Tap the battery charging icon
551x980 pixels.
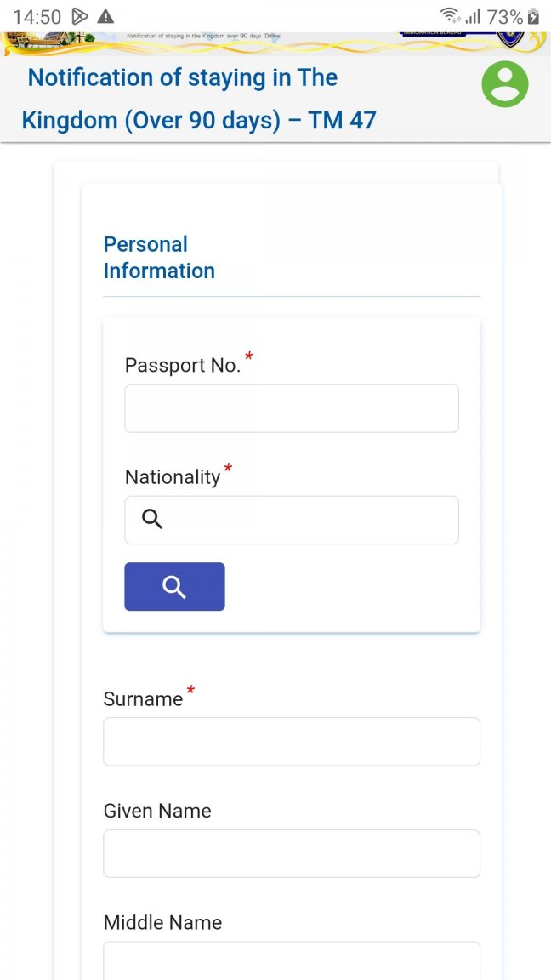(533, 17)
